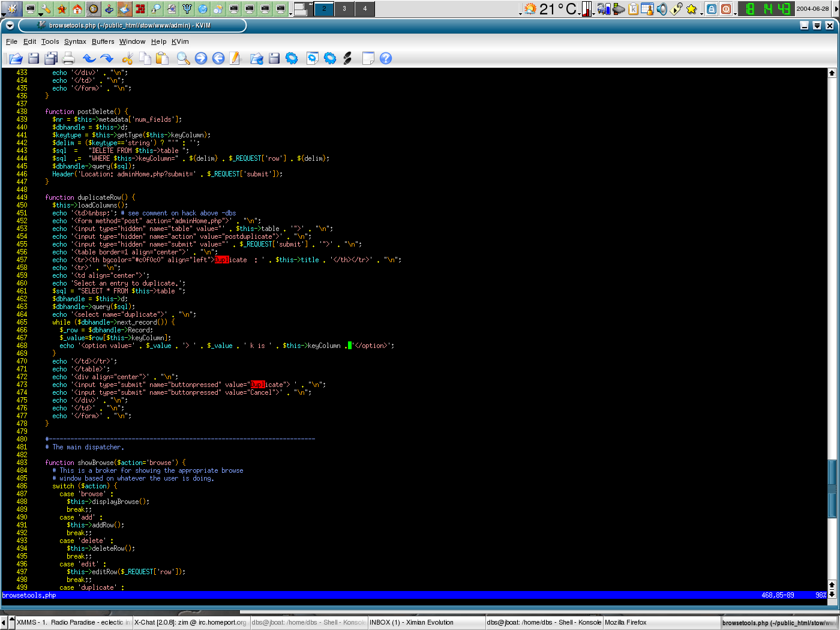840x630 pixels.
Task: Switch to virtual desktop 2
Action: pyautogui.click(x=325, y=8)
